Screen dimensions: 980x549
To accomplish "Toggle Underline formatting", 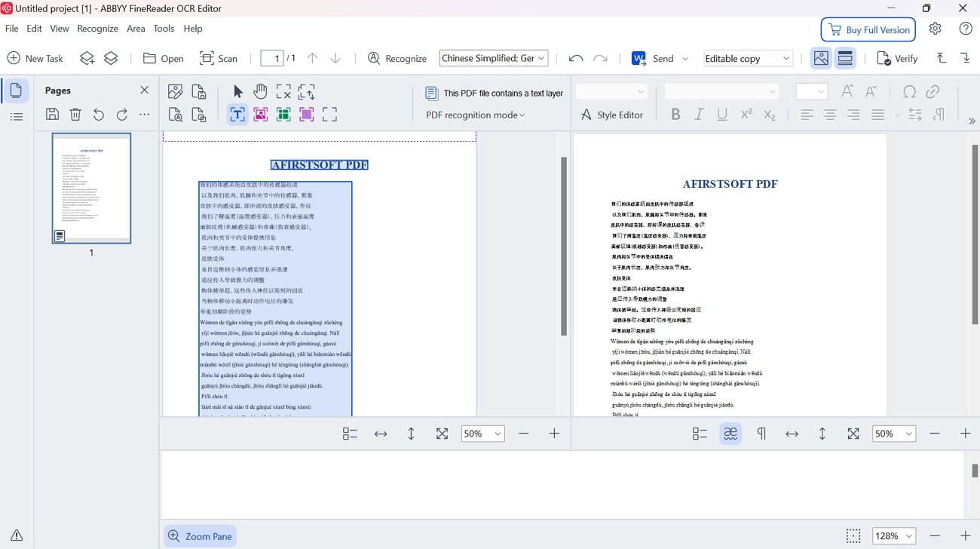I will 722,115.
